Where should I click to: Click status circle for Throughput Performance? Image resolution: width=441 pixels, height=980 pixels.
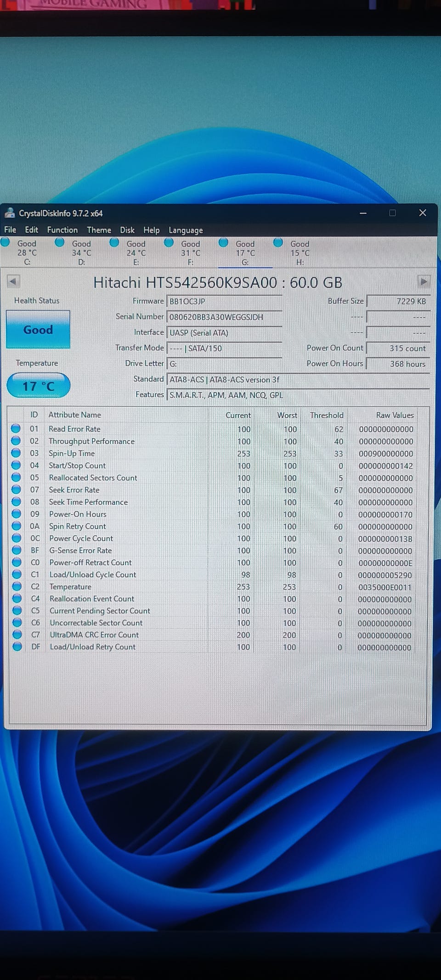(x=16, y=441)
